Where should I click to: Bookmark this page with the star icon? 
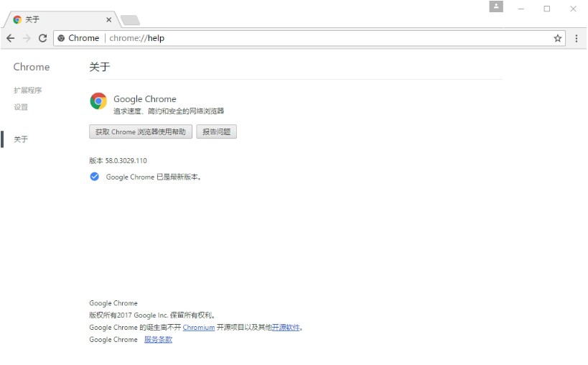click(558, 38)
